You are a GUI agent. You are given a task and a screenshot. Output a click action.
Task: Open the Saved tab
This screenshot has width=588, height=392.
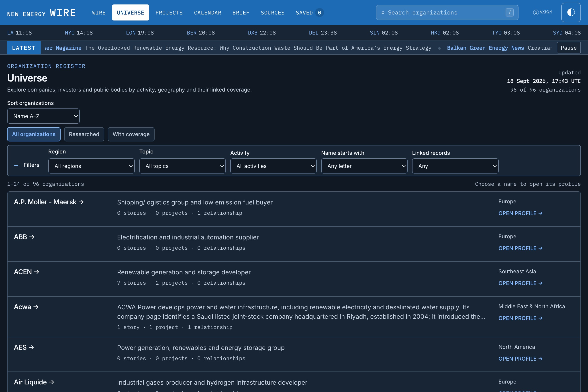point(310,12)
